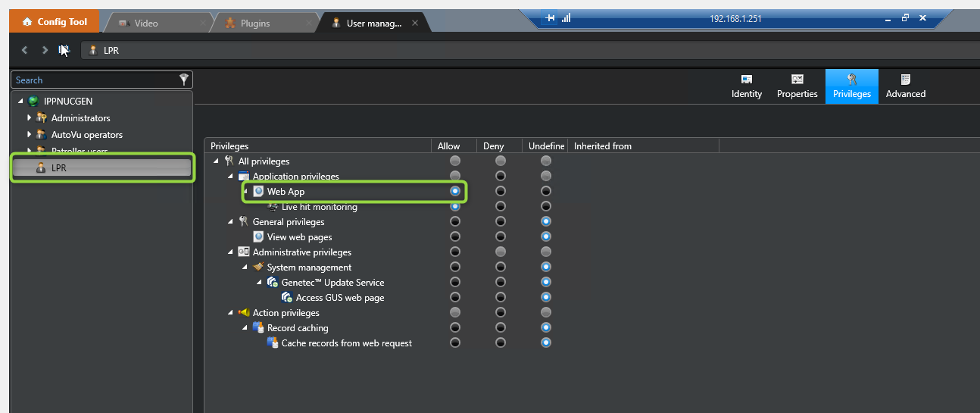Select the Web App privilege icon
The image size is (980, 413).
pyautogui.click(x=258, y=192)
